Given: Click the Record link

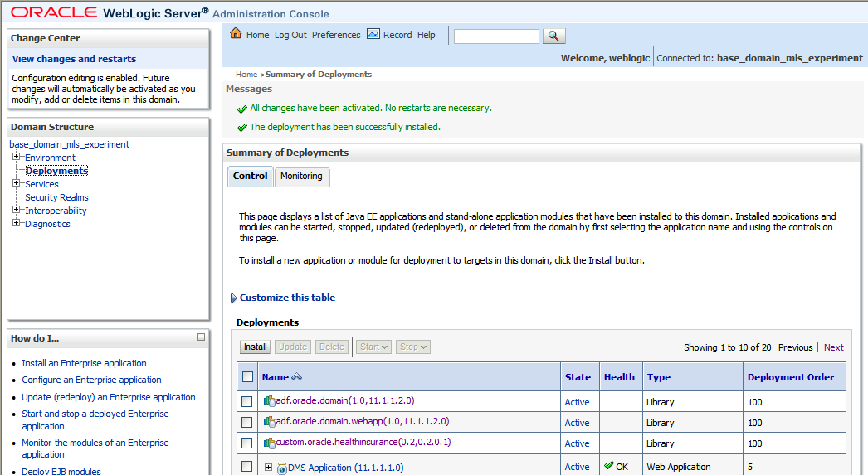Looking at the screenshot, I should pos(397,35).
